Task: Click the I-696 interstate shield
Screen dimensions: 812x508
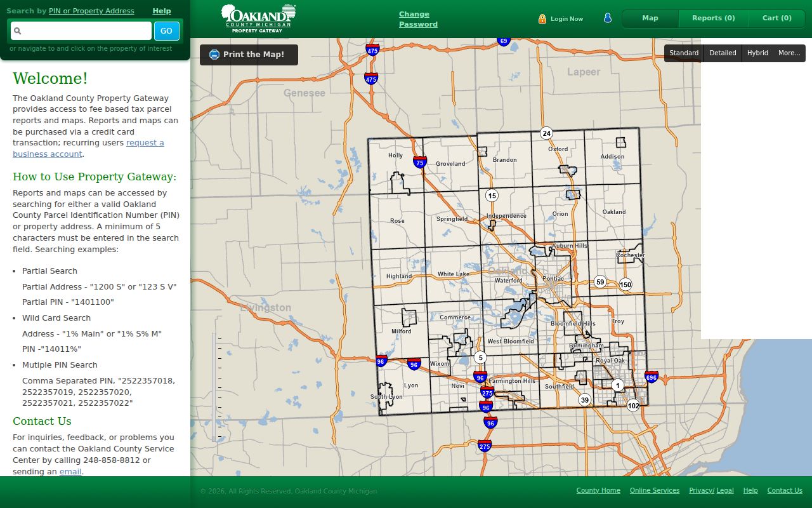Action: coord(652,377)
